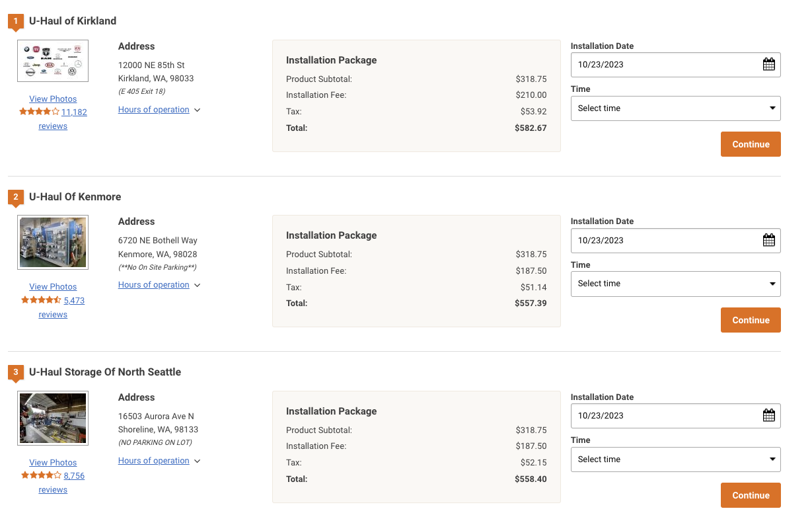The width and height of the screenshot is (812, 521).
Task: Continue with U-Haul Of Kenmore
Action: [x=751, y=320]
